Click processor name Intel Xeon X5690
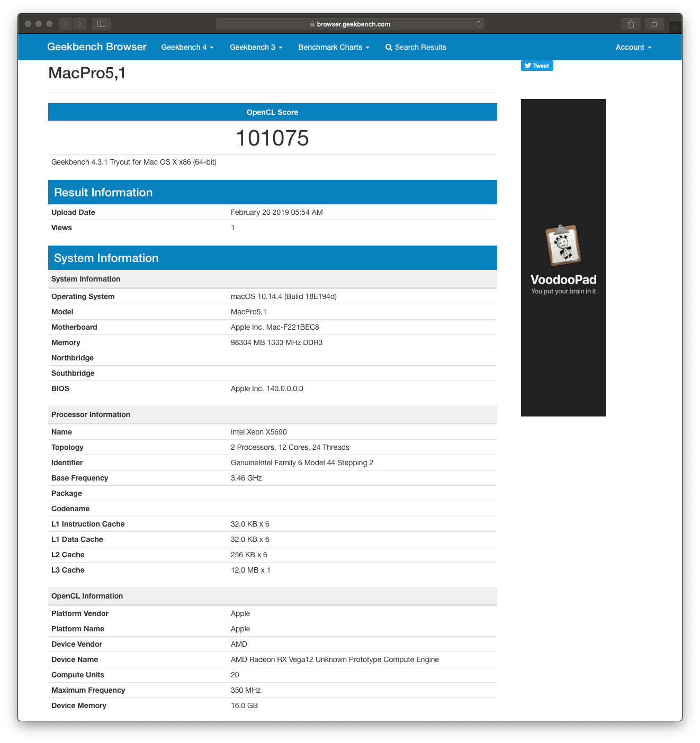 [259, 432]
